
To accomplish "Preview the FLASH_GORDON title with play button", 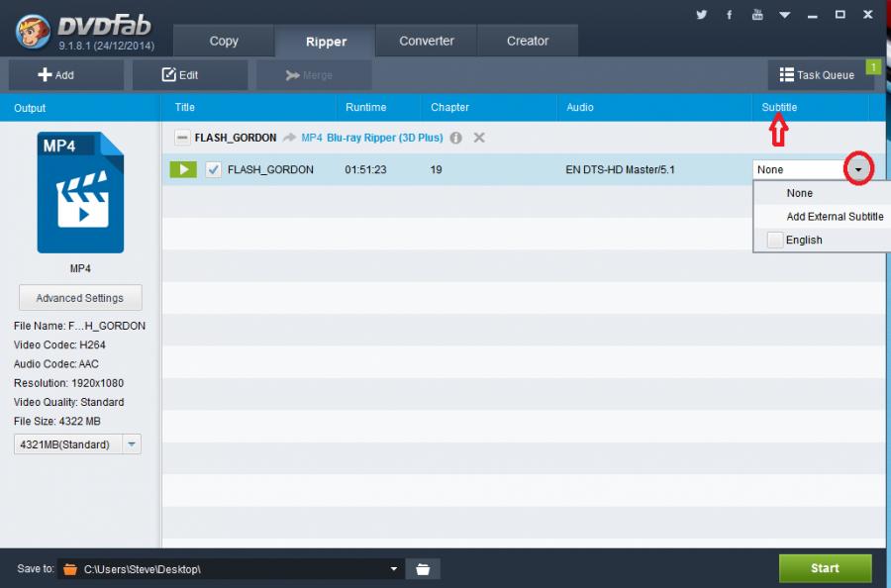I will [183, 169].
